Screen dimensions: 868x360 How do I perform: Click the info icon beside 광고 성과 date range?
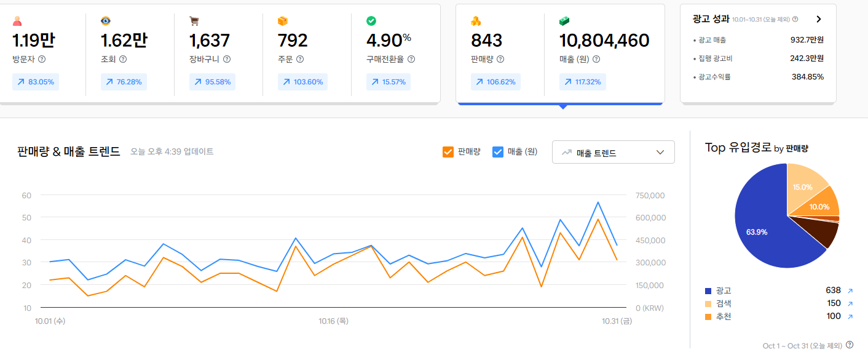coord(795,20)
